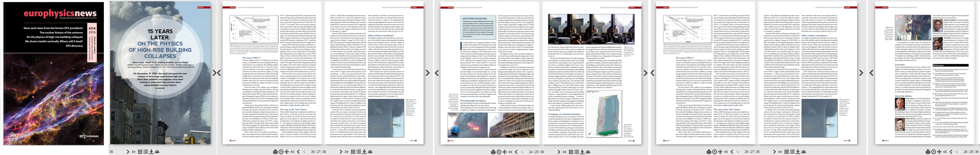Screen dimensions: 980x155
Task: Click the europhysicsnews magazine cover page
Action: 53,73
